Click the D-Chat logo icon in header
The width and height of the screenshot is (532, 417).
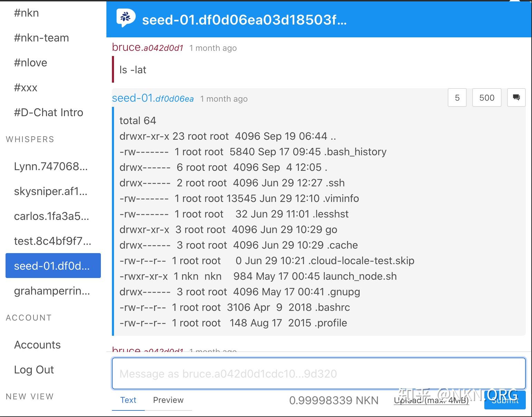(x=126, y=18)
